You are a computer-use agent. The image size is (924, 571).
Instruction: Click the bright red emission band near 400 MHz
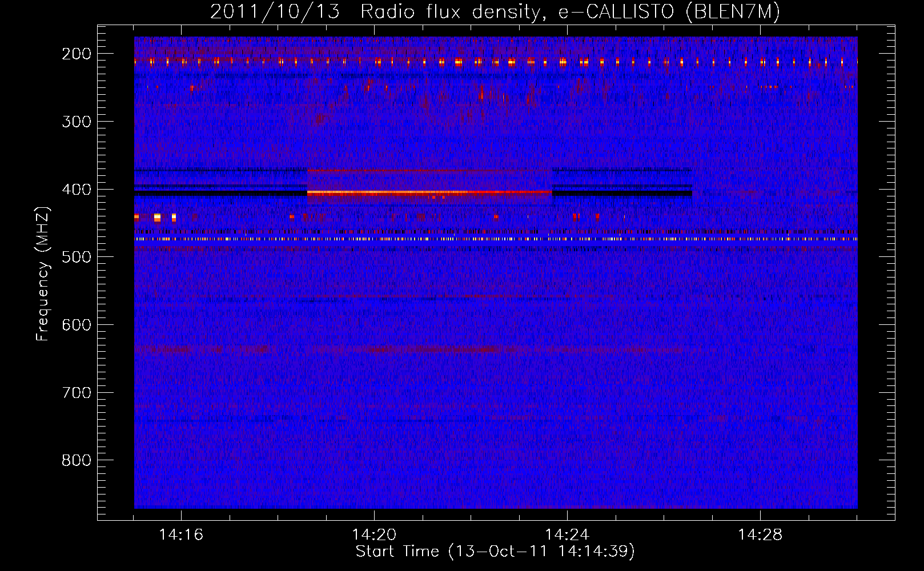coord(429,194)
